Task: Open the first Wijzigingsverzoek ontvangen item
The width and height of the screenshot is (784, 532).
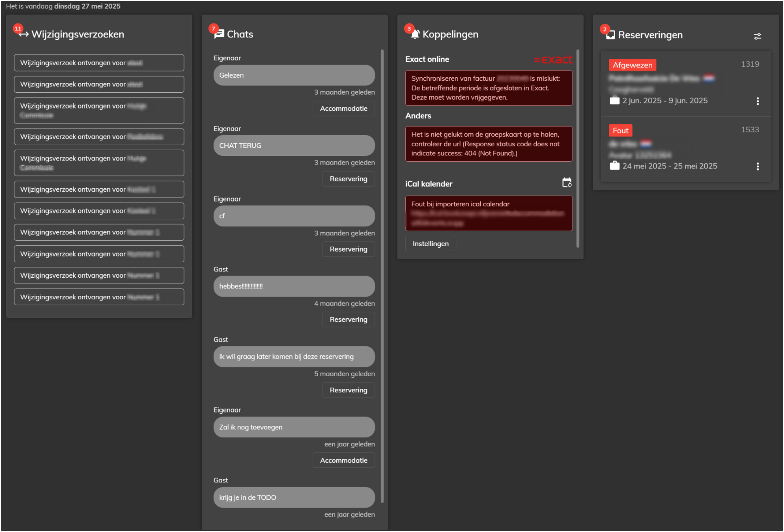Action: pyautogui.click(x=99, y=63)
